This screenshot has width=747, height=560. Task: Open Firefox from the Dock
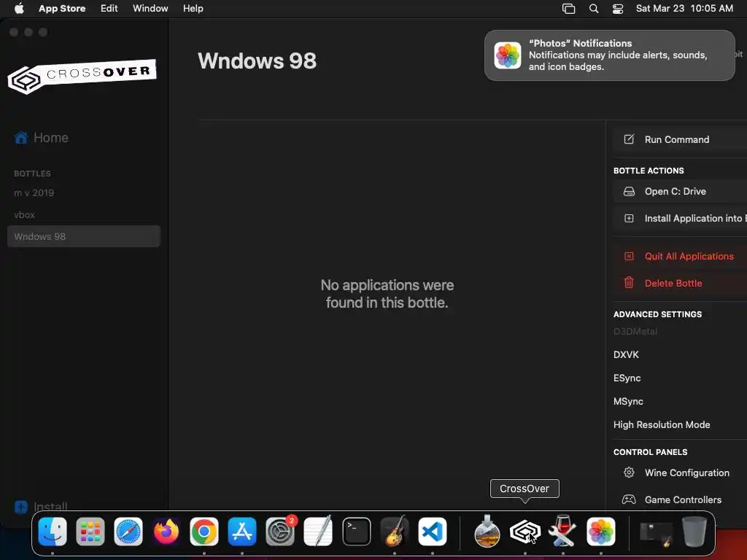pyautogui.click(x=166, y=532)
